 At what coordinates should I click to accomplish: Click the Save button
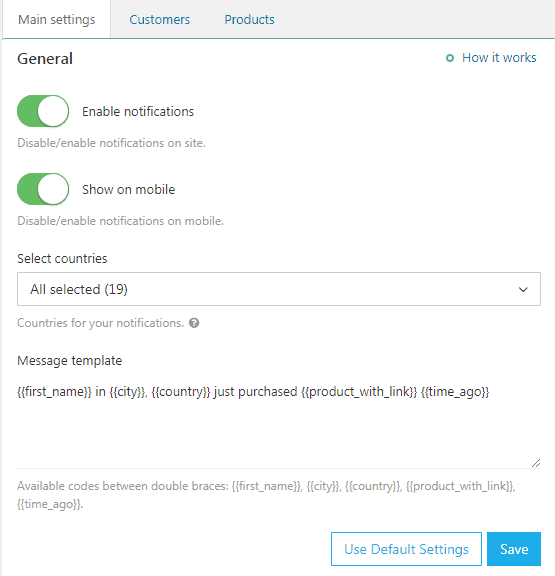[x=514, y=549]
